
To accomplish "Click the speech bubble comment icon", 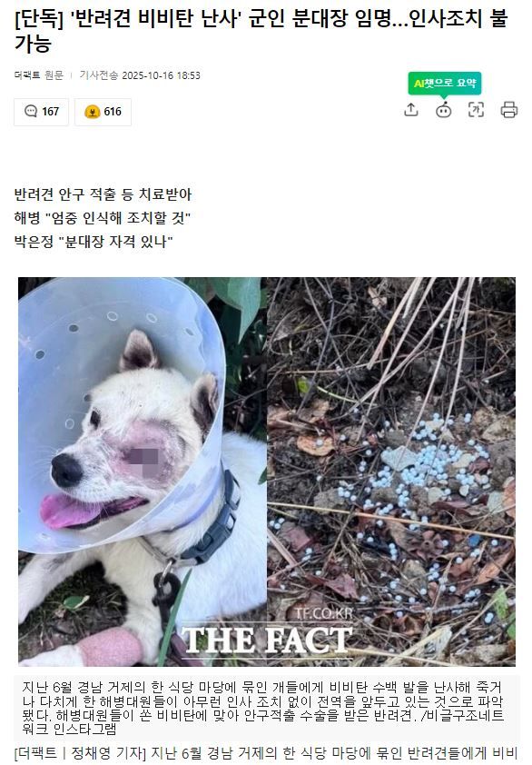I will point(31,111).
